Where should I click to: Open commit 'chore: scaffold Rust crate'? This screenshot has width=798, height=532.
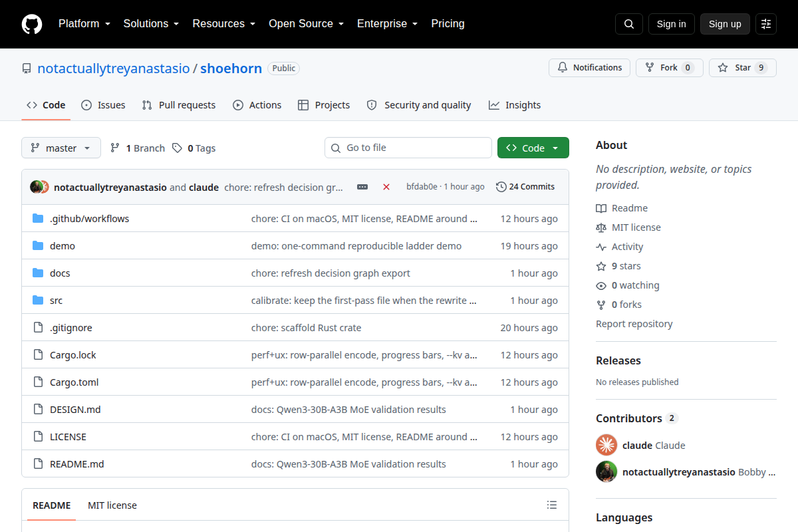click(307, 328)
